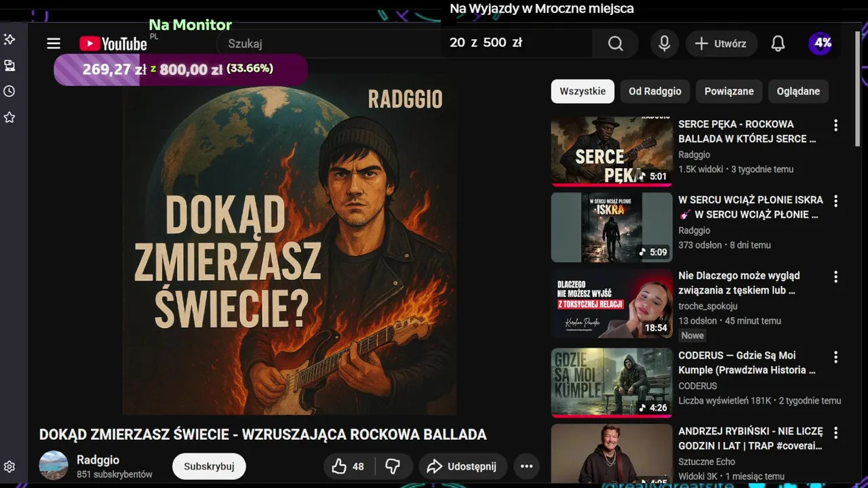Open the YouTube hamburger guide menu

(54, 43)
